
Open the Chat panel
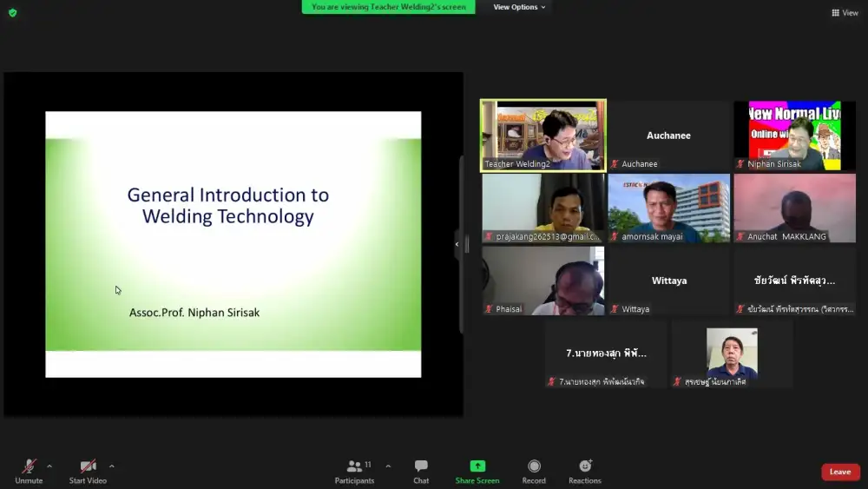[421, 466]
